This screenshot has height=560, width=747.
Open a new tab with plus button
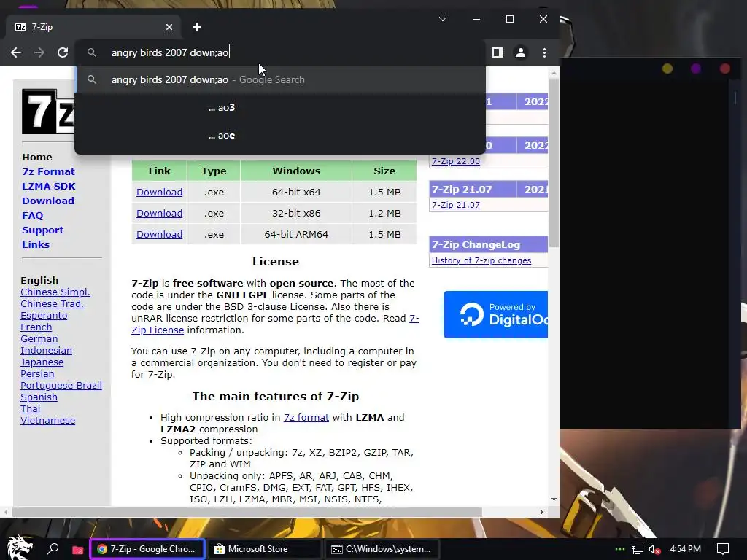click(197, 27)
